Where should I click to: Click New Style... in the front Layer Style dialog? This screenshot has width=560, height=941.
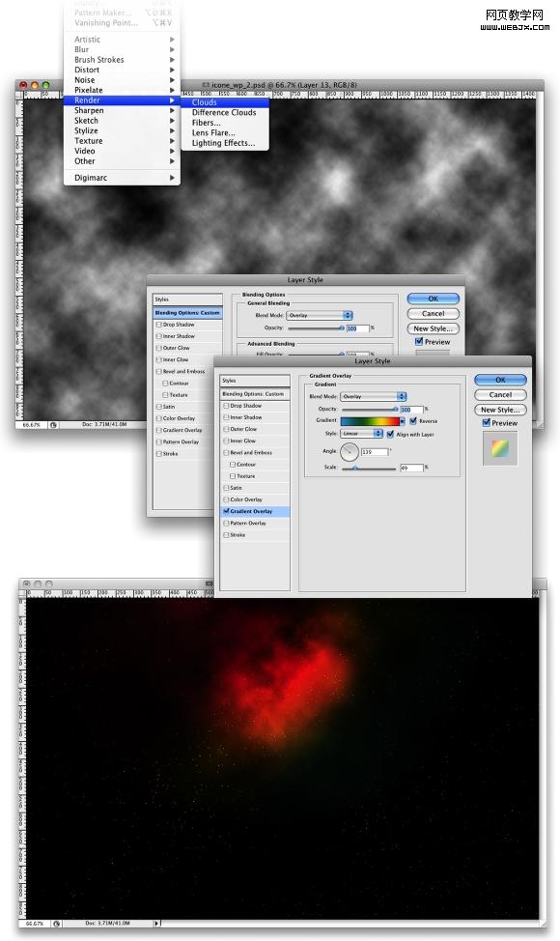[500, 410]
